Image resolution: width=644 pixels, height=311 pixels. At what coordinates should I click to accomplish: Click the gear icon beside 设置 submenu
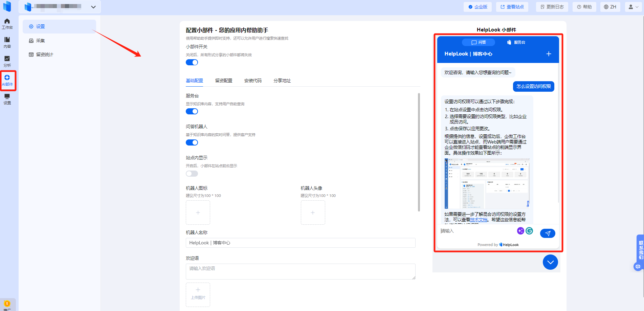(x=31, y=26)
